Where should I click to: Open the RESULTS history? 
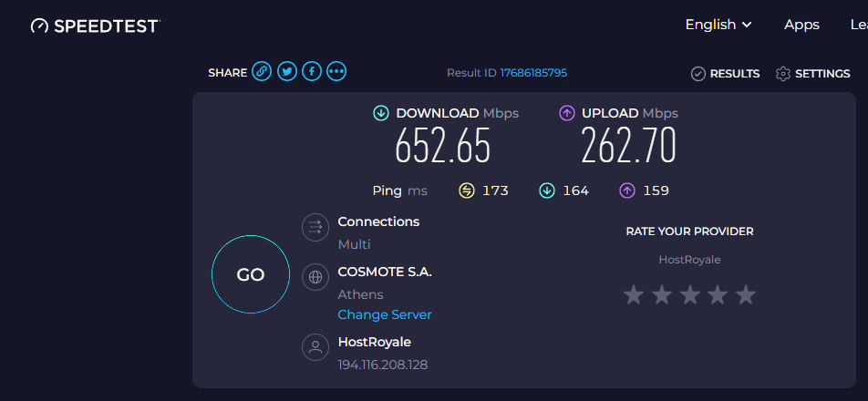coord(725,74)
